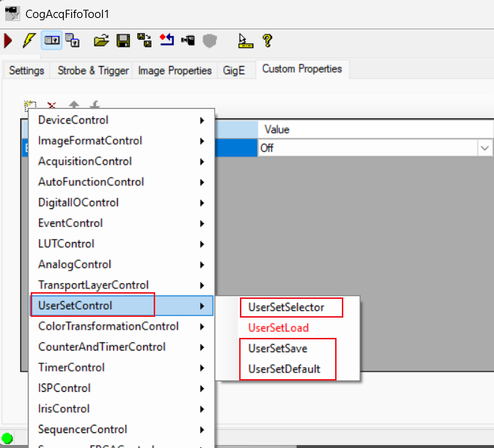Open the Off value dropdown arrow

point(484,148)
